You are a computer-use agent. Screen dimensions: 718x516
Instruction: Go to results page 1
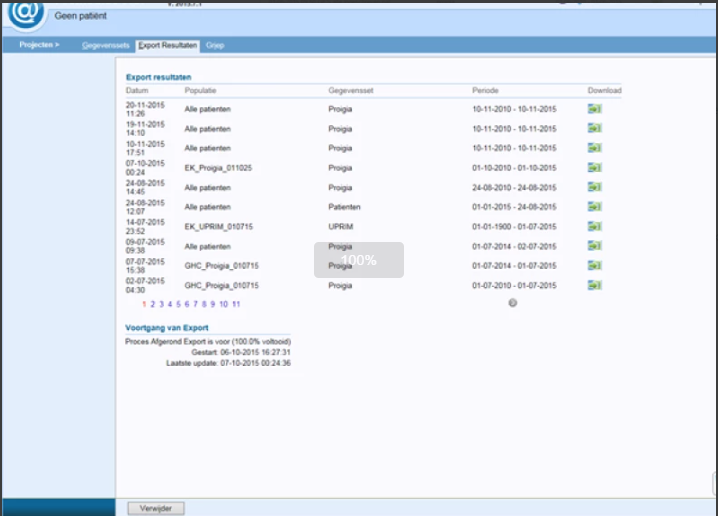[x=144, y=304]
